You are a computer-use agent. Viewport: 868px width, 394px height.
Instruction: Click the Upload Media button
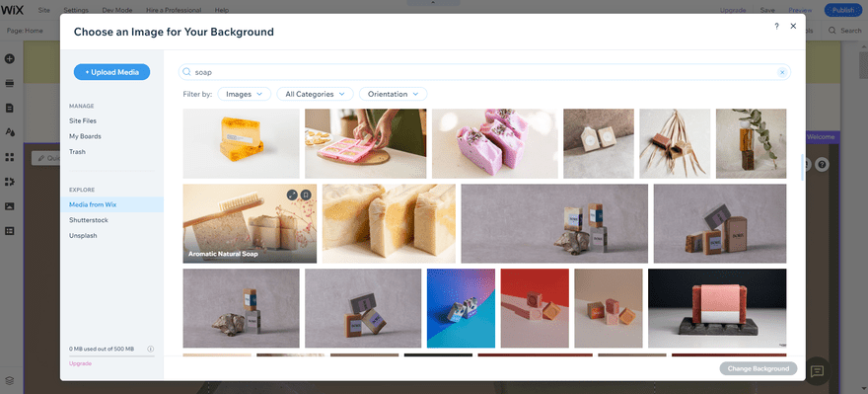click(111, 72)
